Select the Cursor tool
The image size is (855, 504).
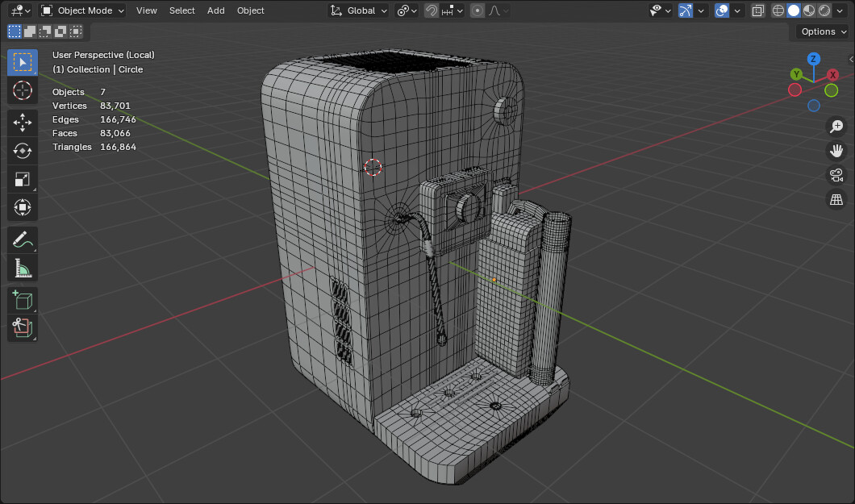point(23,90)
